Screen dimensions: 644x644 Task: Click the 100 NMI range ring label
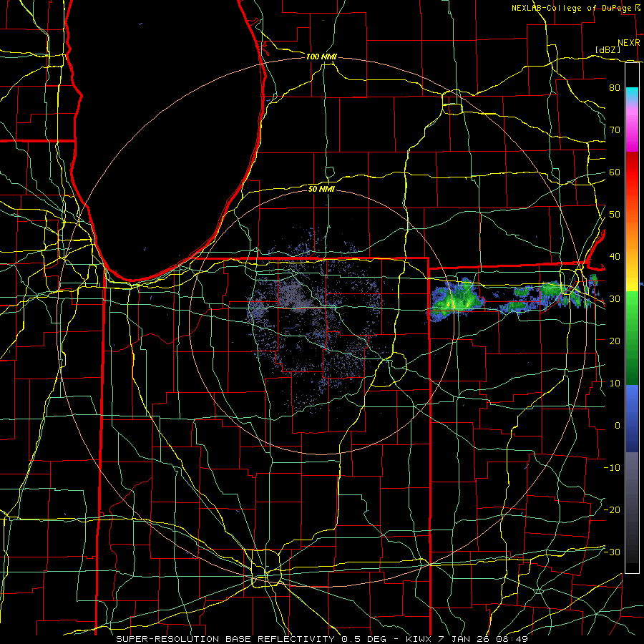click(x=321, y=57)
